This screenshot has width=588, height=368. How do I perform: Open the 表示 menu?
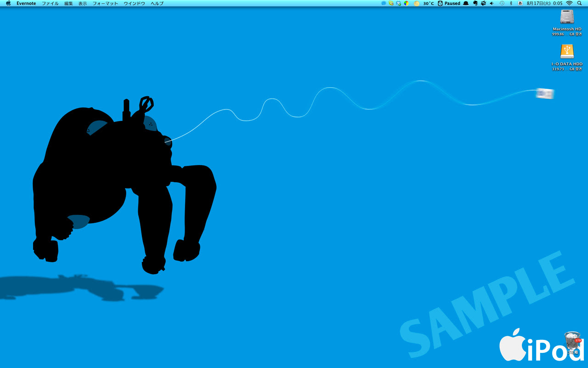click(83, 3)
